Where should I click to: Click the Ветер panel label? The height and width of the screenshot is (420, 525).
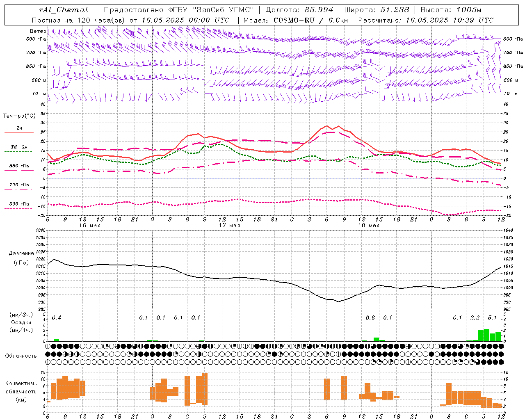[38, 31]
